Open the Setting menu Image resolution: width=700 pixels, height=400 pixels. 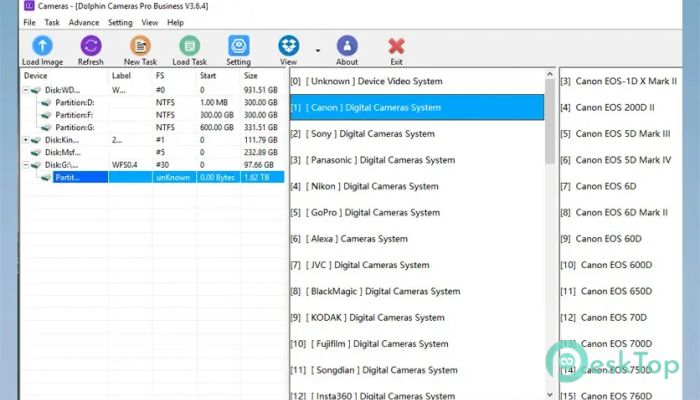(x=120, y=22)
